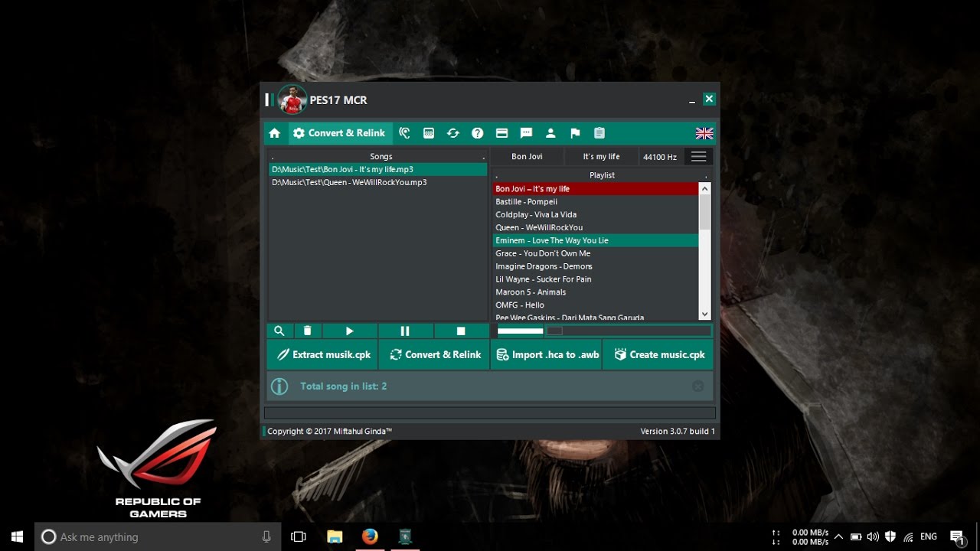980x551 pixels.
Task: Click the 44100 Hz sample rate value
Action: [x=660, y=157]
